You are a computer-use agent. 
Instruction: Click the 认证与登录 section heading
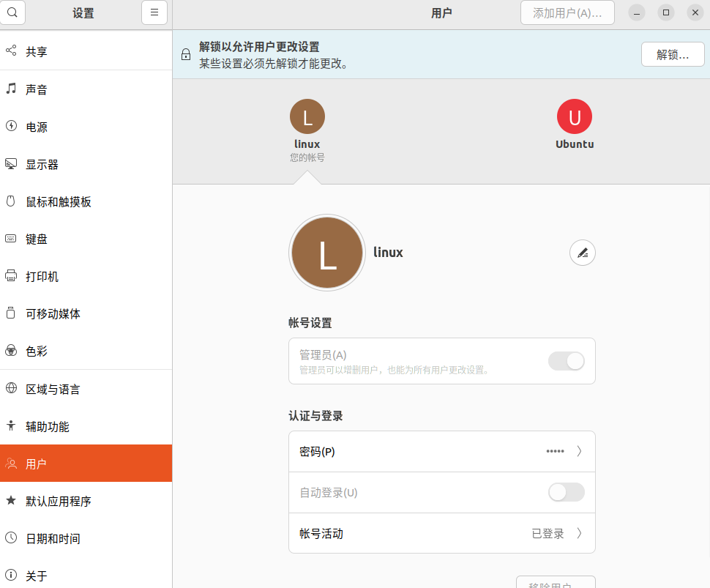315,416
